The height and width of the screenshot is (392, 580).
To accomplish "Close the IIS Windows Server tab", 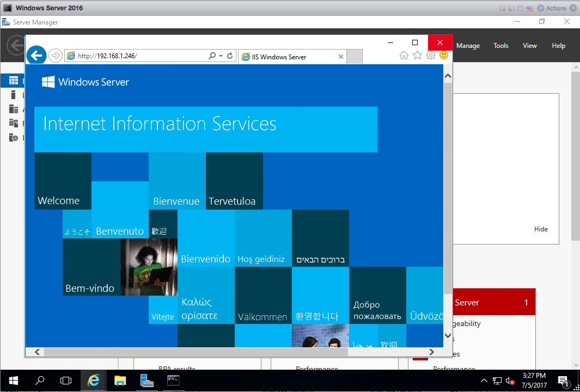I will (x=341, y=57).
